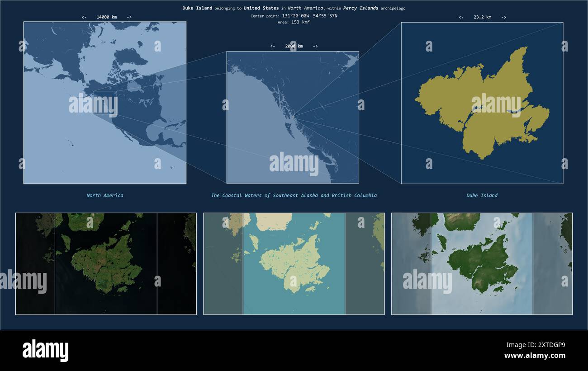Click the 'Duke Island' caption below map
Image resolution: width=588 pixels, height=371 pixels.
(482, 196)
